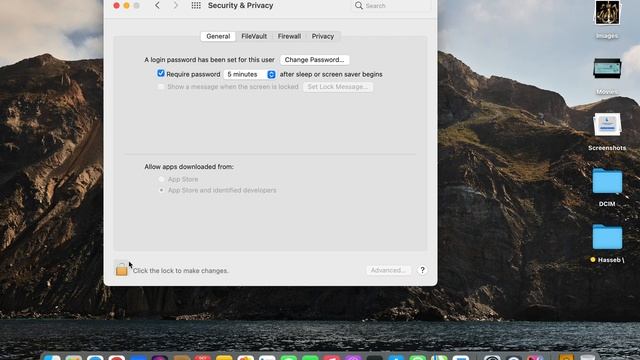
Task: Go forward with the right chevron
Action: click(176, 5)
